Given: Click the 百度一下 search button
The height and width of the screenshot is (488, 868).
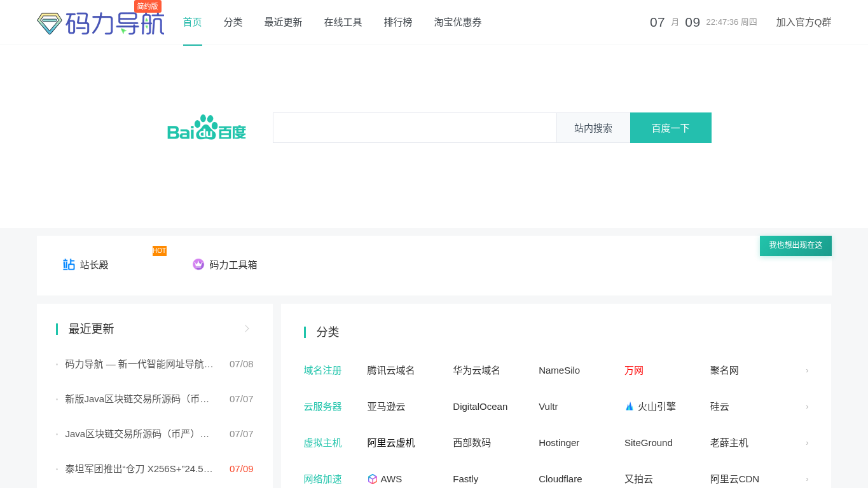Looking at the screenshot, I should 671,128.
